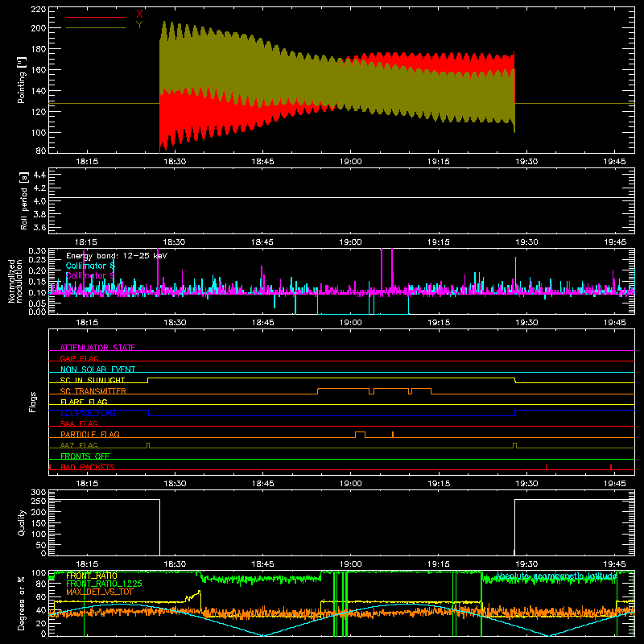The width and height of the screenshot is (644, 644).
Task: Click the BAD_PACKETS flag label
Action: [x=88, y=467]
